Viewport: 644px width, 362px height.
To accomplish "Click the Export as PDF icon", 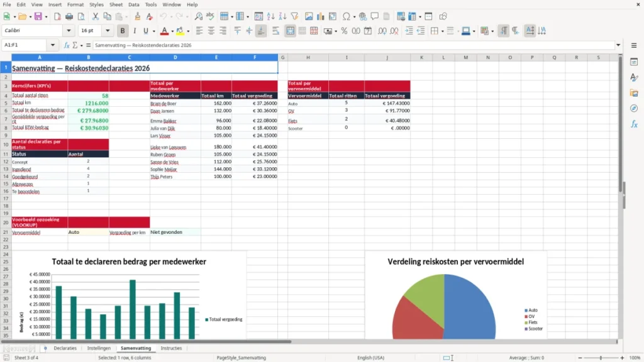I will 57,16.
